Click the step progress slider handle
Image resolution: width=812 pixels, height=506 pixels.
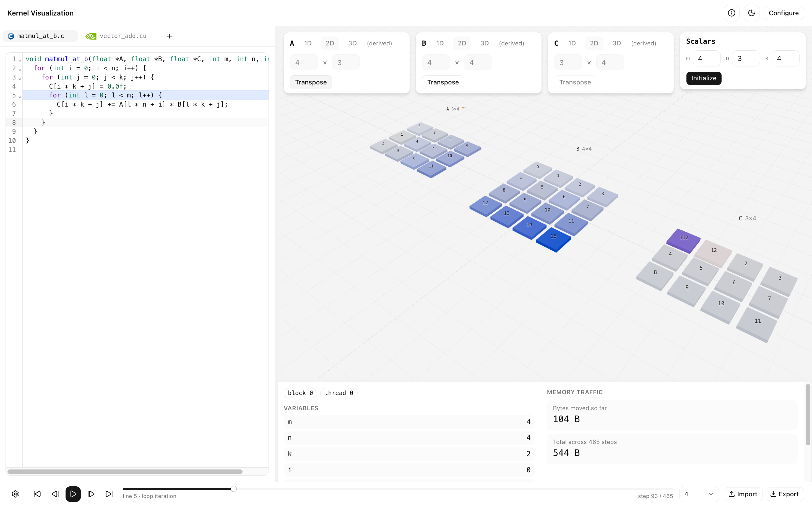pos(234,489)
